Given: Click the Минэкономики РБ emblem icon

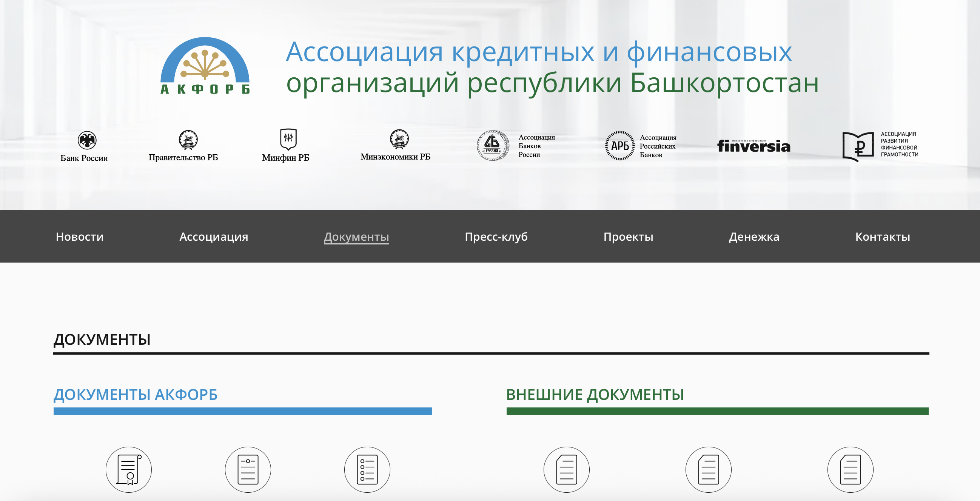Looking at the screenshot, I should pos(399,139).
